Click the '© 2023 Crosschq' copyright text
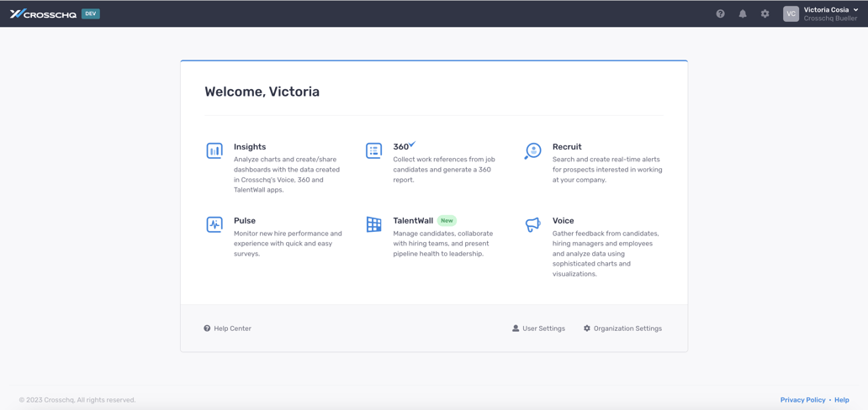 pyautogui.click(x=77, y=400)
